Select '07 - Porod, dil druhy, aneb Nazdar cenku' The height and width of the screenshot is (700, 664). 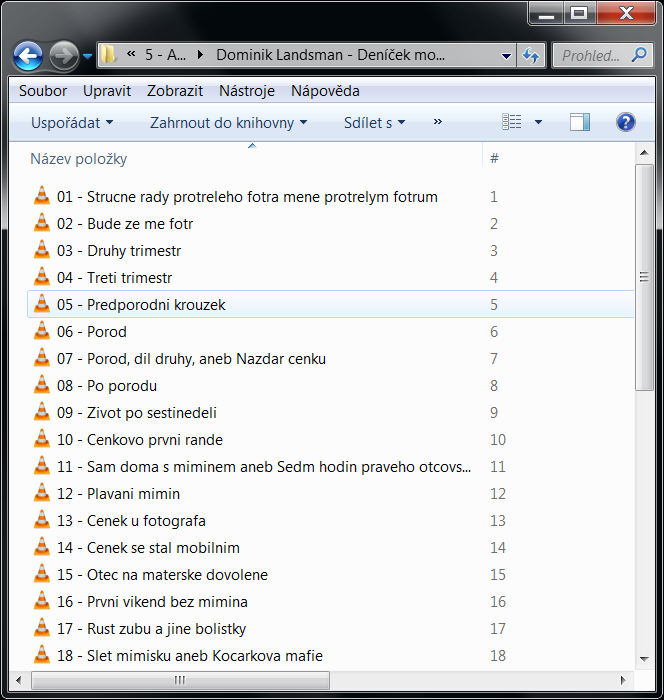tap(330, 359)
